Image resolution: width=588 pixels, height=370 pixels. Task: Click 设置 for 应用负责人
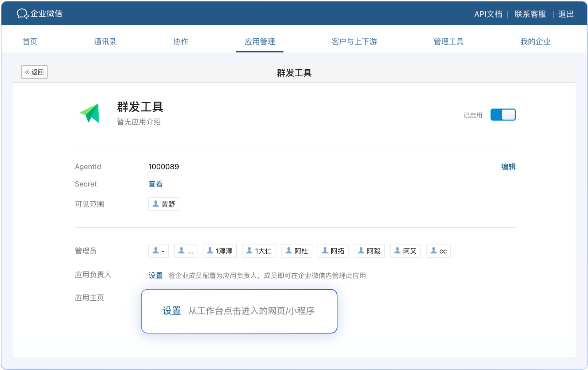[x=156, y=275]
